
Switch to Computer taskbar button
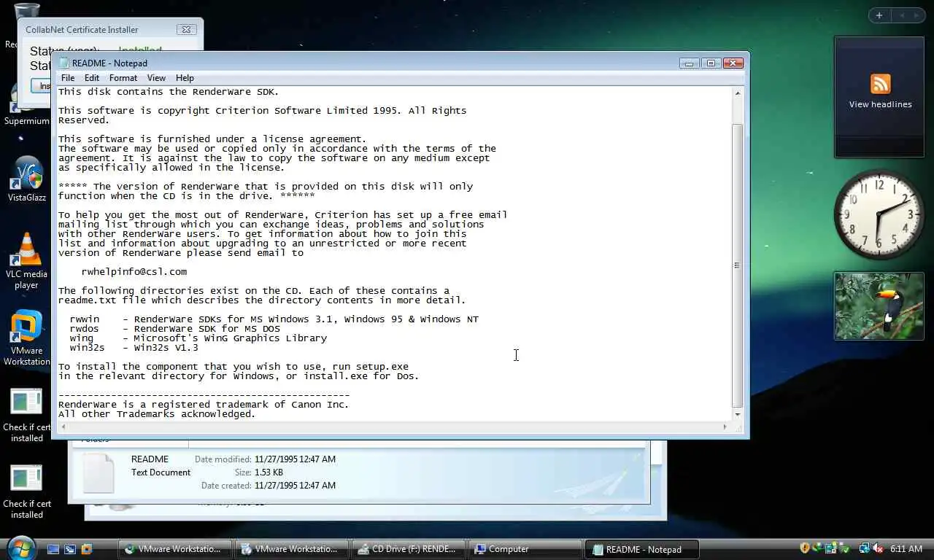pyautogui.click(x=525, y=549)
